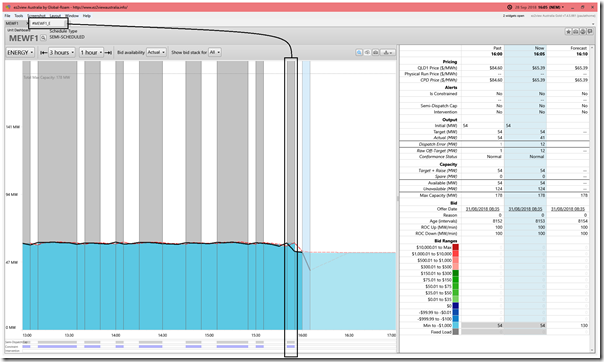Click the Past column header 16:00
Screen dimensions: 604x362
(497, 54)
